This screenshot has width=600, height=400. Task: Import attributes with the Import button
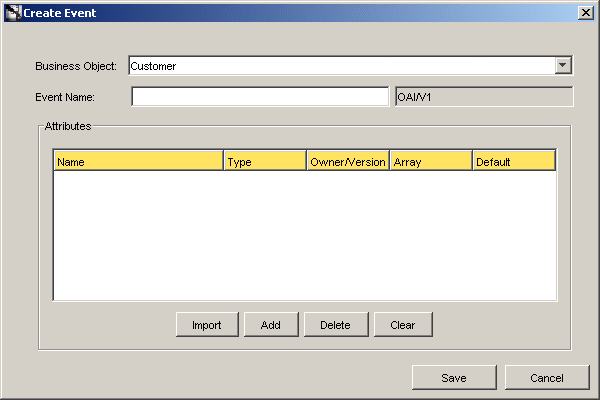[207, 325]
